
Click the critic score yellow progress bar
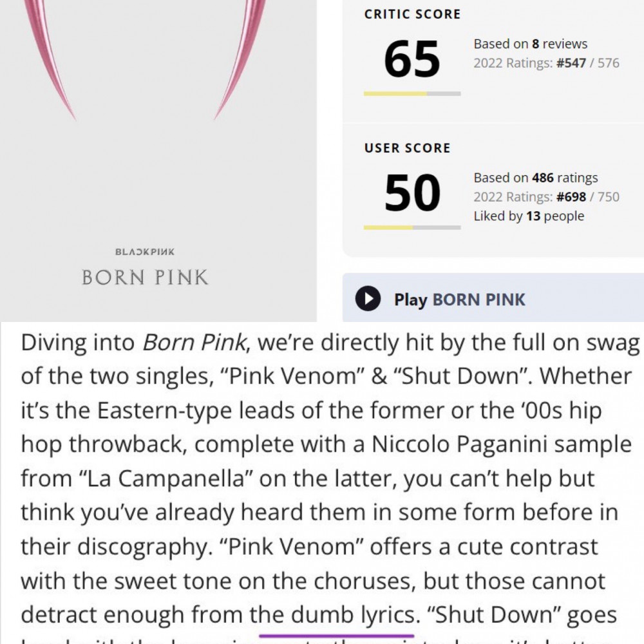tap(412, 93)
